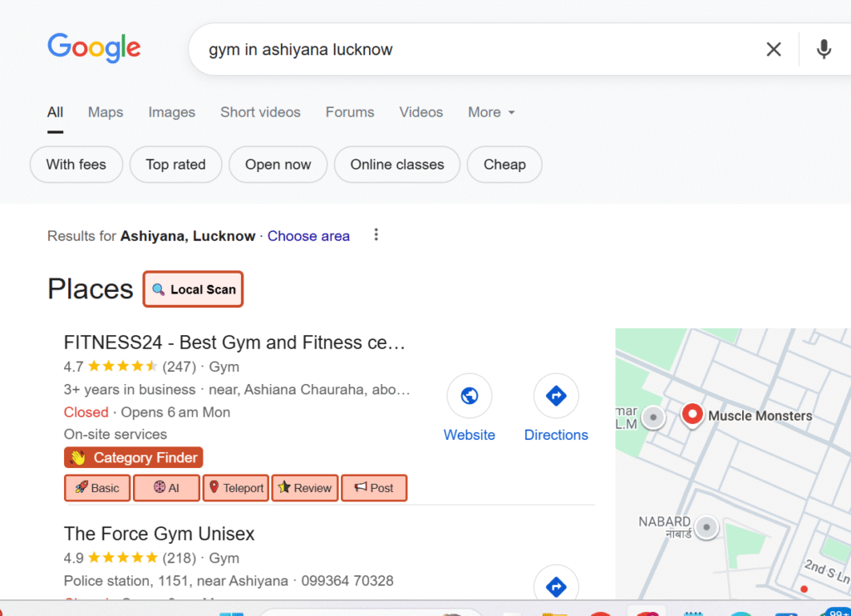Click the Teleport extension button
The height and width of the screenshot is (616, 851).
236,488
